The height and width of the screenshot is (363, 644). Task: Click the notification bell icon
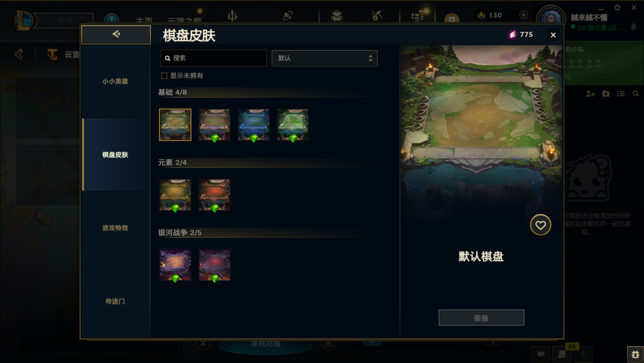[x=633, y=27]
